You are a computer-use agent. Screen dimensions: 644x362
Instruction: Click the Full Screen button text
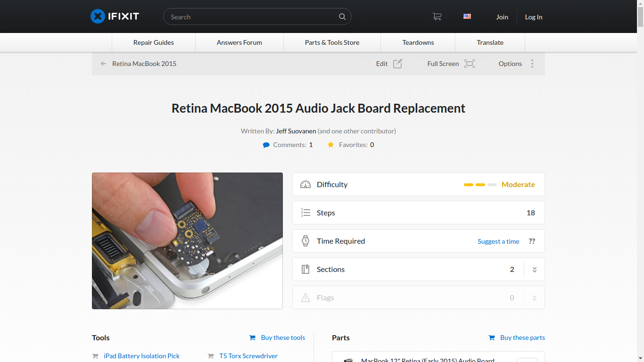(443, 64)
